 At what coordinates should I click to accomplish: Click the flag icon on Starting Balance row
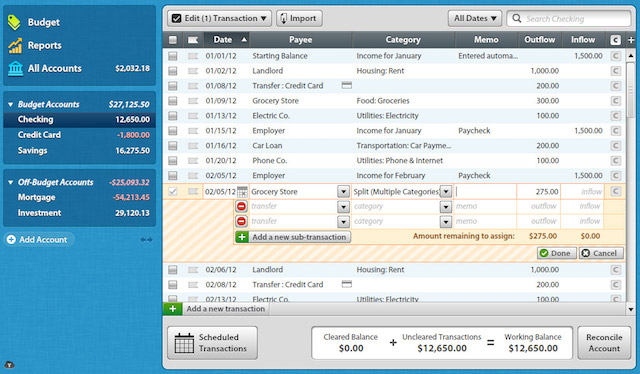(193, 56)
